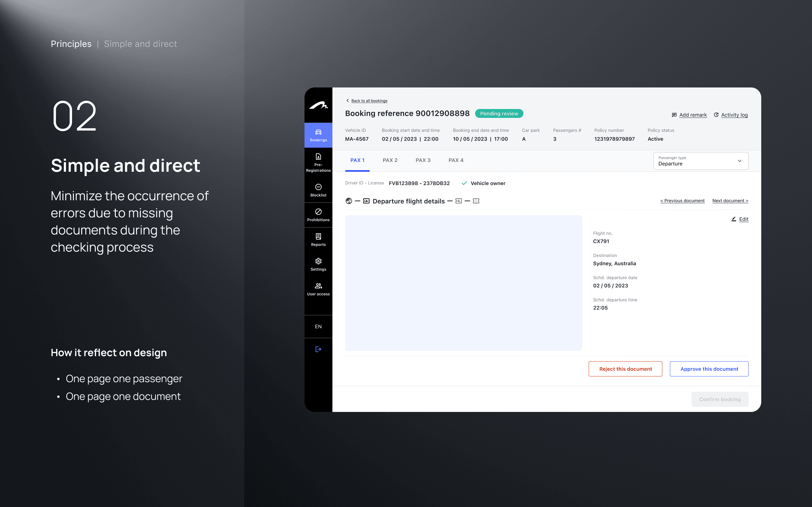Select the ticket step icon
The image size is (812, 507).
coord(476,201)
